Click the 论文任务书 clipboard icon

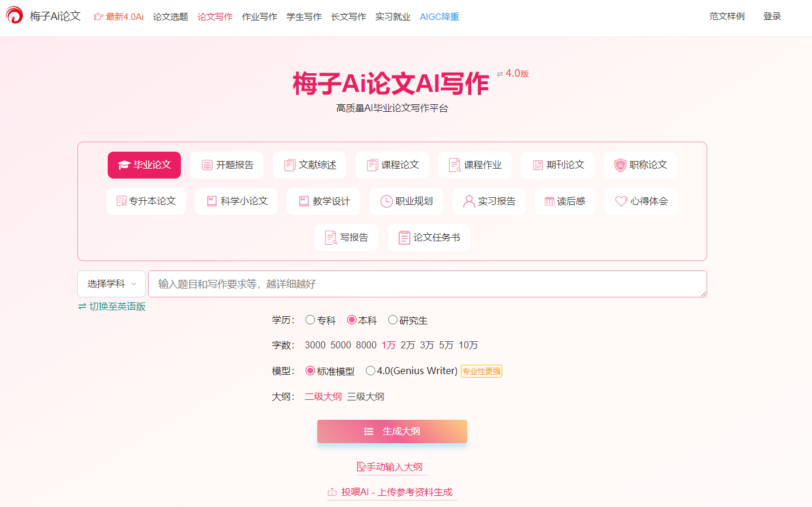(x=405, y=238)
